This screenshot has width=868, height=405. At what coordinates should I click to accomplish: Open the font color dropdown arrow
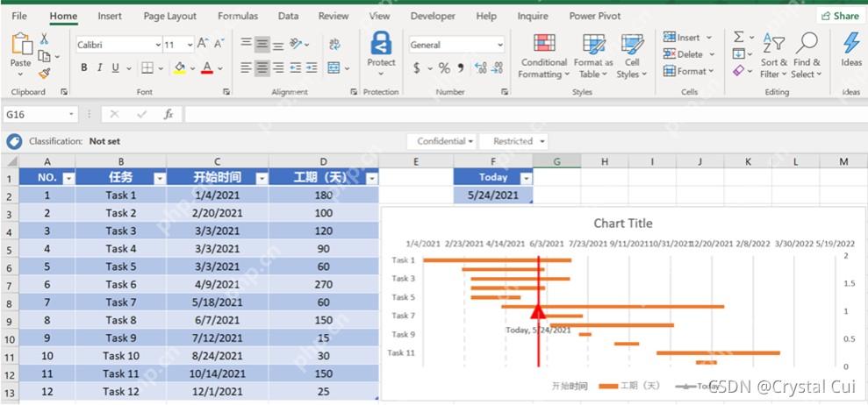(219, 68)
